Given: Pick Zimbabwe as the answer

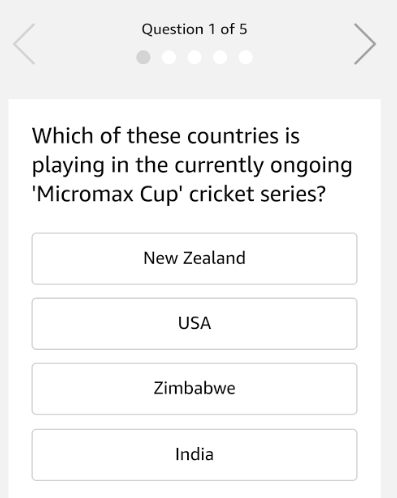Looking at the screenshot, I should (194, 389).
